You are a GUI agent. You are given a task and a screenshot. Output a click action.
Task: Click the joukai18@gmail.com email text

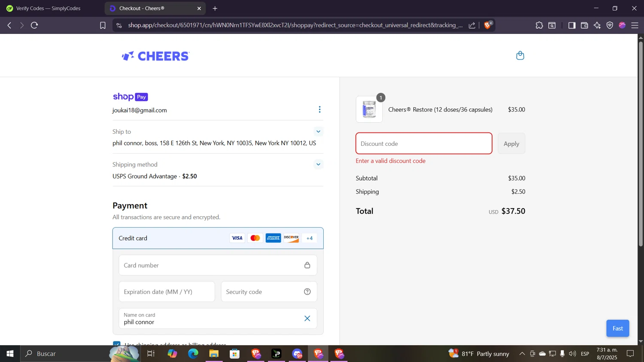coord(140,110)
